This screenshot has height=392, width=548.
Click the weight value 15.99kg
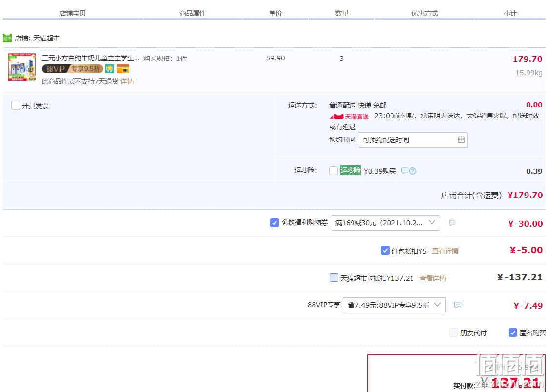pos(529,73)
